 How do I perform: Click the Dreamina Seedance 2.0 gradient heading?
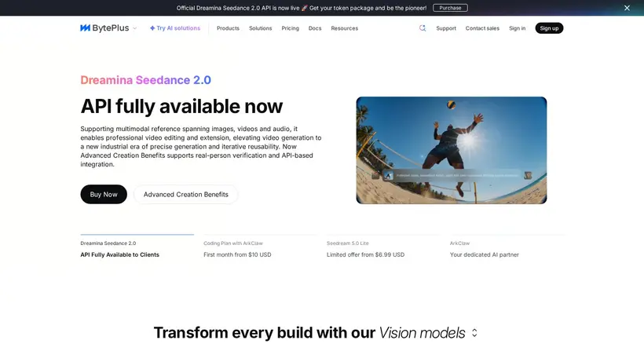coord(146,80)
